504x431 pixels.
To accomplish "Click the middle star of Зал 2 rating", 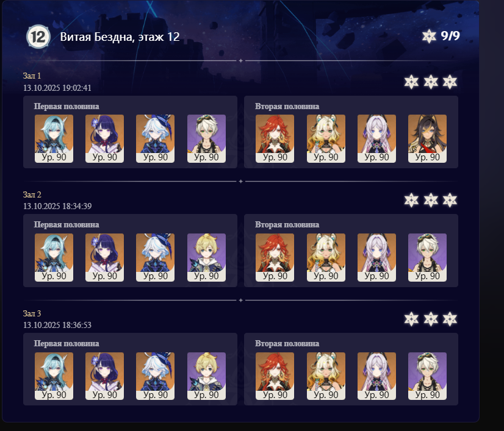I will [431, 201].
